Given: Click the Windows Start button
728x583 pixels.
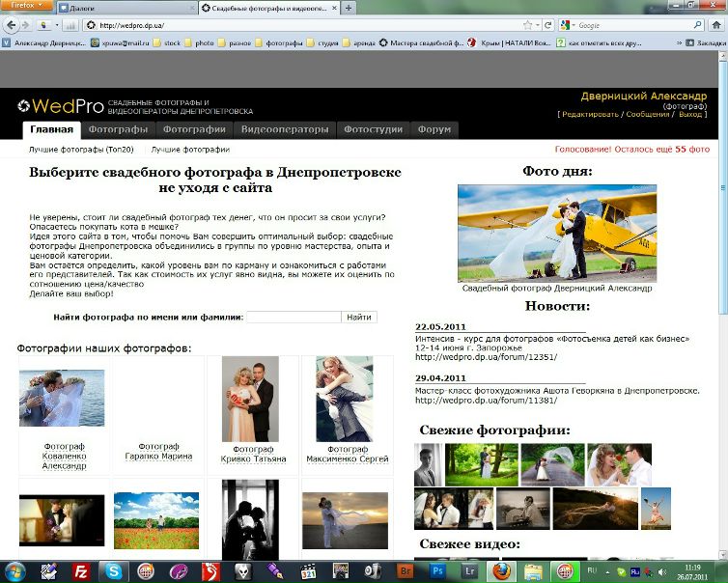Looking at the screenshot, I should pos(14,570).
